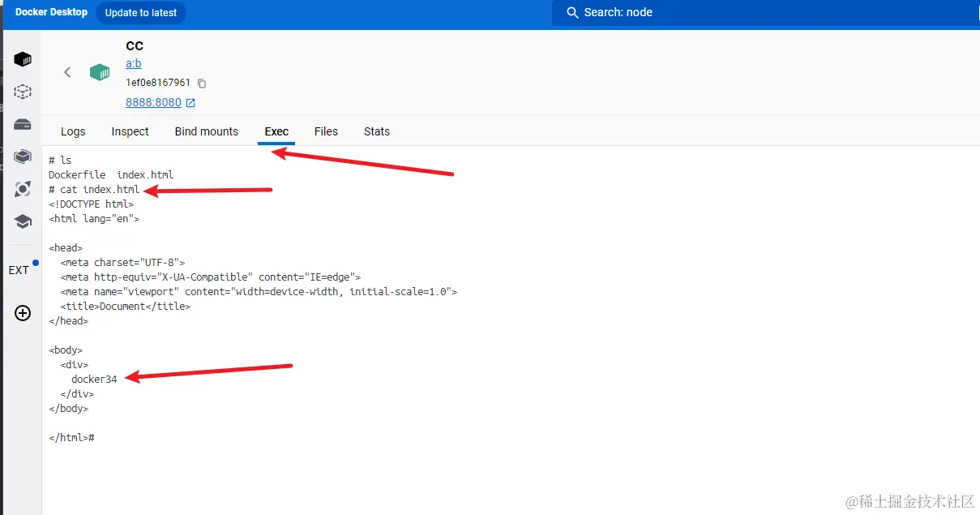Open the Builds sidebar icon
Viewport: 980px width, 515px height.
[23, 157]
